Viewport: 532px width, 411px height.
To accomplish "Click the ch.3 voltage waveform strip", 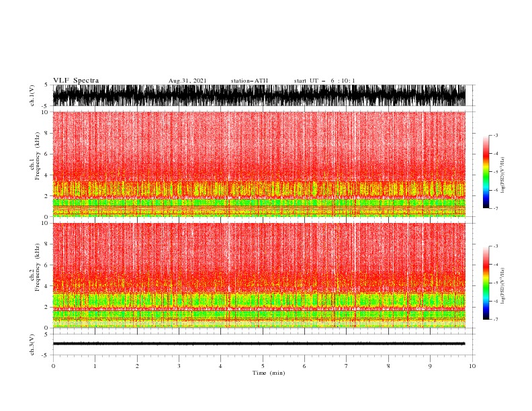I will tap(259, 344).
